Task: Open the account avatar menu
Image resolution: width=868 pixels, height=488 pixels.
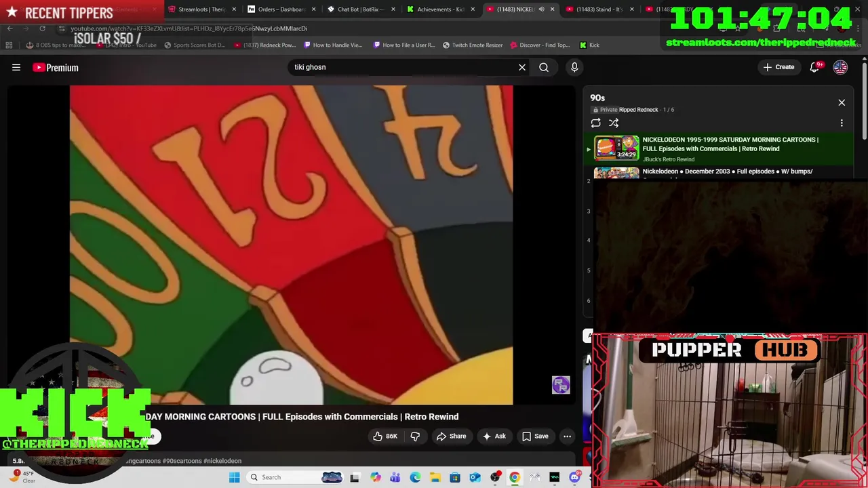Action: [x=840, y=67]
